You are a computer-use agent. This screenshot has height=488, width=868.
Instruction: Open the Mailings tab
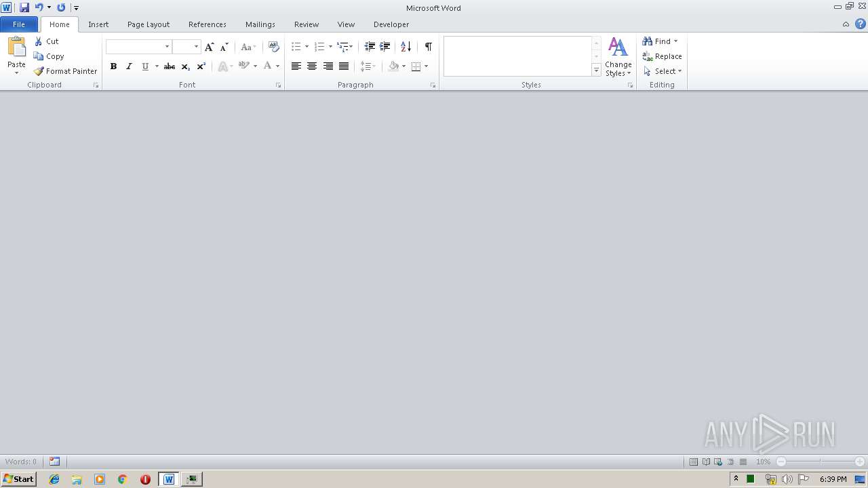pyautogui.click(x=260, y=24)
